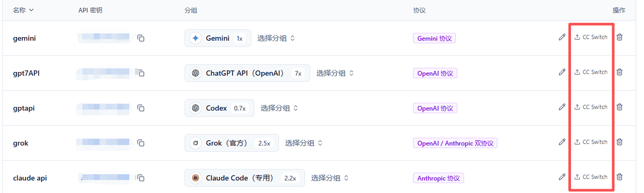Image resolution: width=644 pixels, height=193 pixels.
Task: Click the Codex 0.7x group chip
Action: coord(220,108)
